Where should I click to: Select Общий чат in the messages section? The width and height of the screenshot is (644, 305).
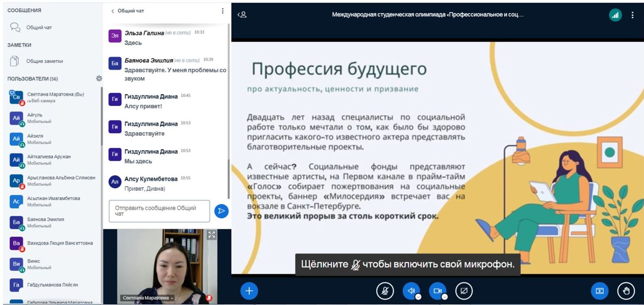(39, 27)
